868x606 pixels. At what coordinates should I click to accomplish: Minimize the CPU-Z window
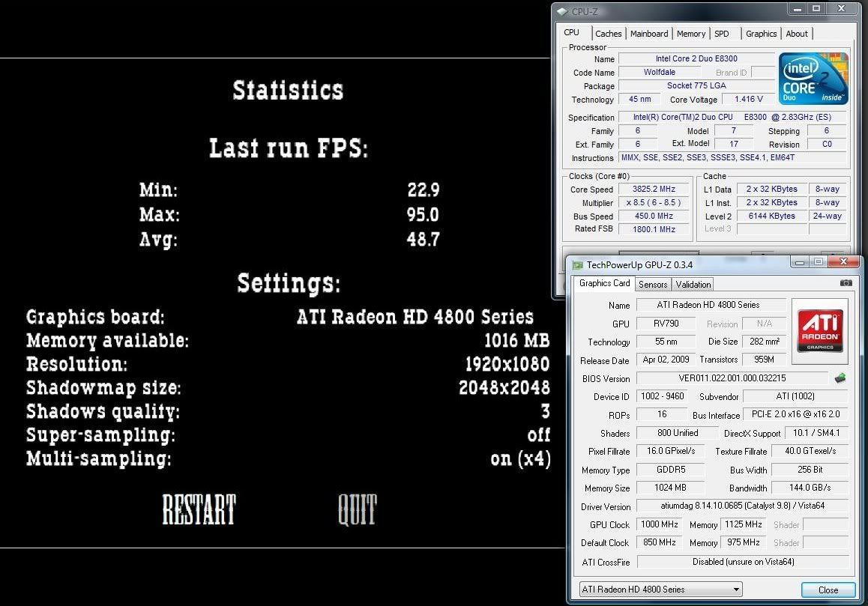pos(797,9)
